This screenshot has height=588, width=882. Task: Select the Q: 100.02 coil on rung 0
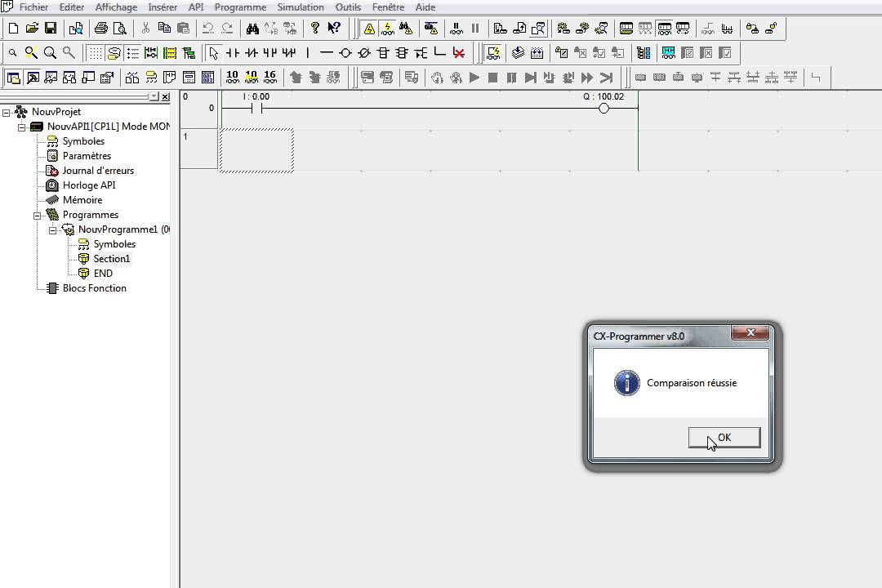pyautogui.click(x=604, y=108)
